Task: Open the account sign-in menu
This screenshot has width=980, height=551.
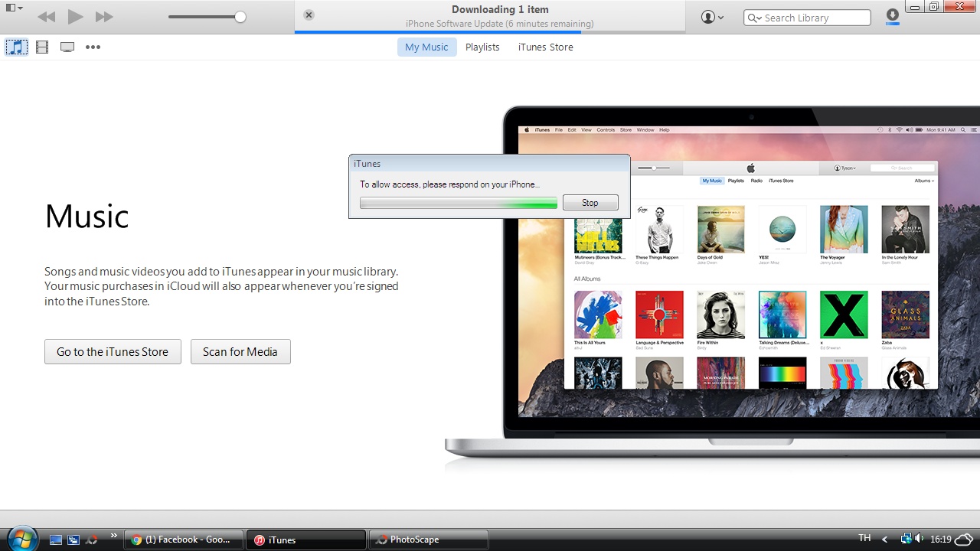Action: tap(712, 17)
